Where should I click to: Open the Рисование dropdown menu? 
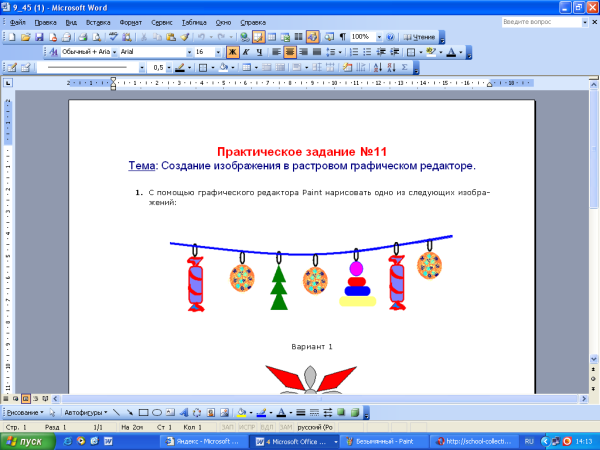[x=25, y=412]
